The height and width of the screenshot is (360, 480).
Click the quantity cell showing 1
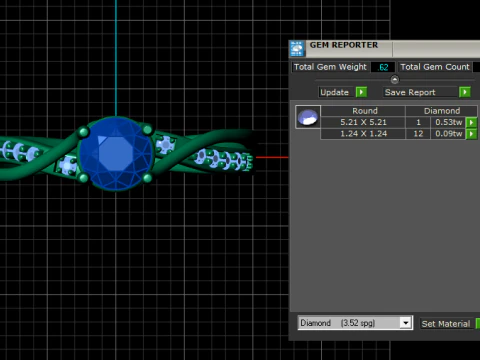(x=418, y=122)
